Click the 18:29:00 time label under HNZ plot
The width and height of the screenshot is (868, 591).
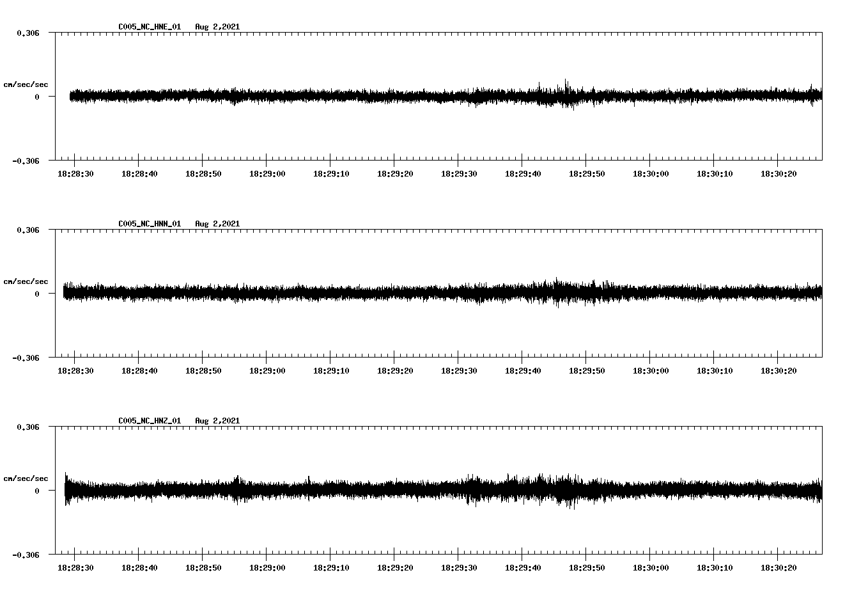(x=267, y=567)
